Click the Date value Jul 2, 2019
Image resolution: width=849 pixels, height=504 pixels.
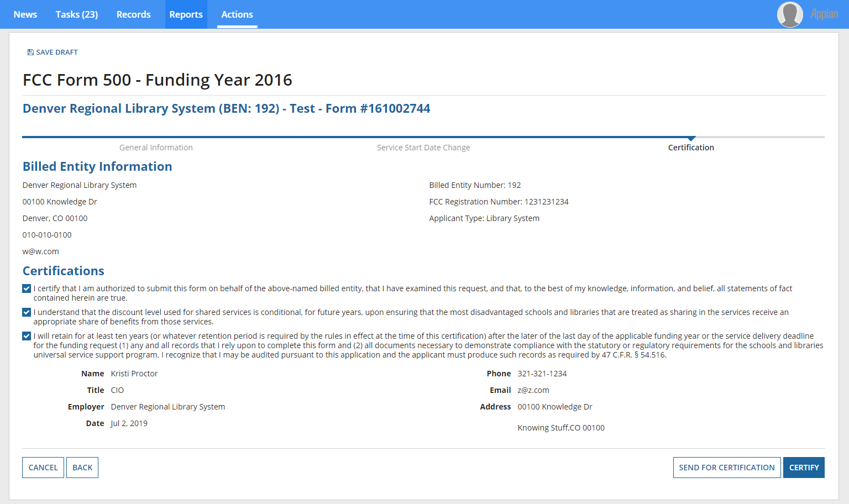pyautogui.click(x=129, y=423)
